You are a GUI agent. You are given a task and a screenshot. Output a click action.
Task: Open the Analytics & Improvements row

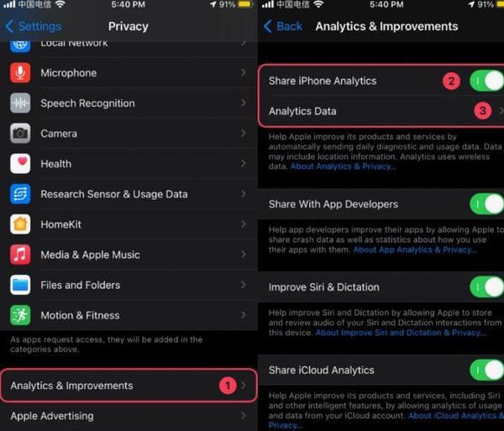(x=129, y=386)
